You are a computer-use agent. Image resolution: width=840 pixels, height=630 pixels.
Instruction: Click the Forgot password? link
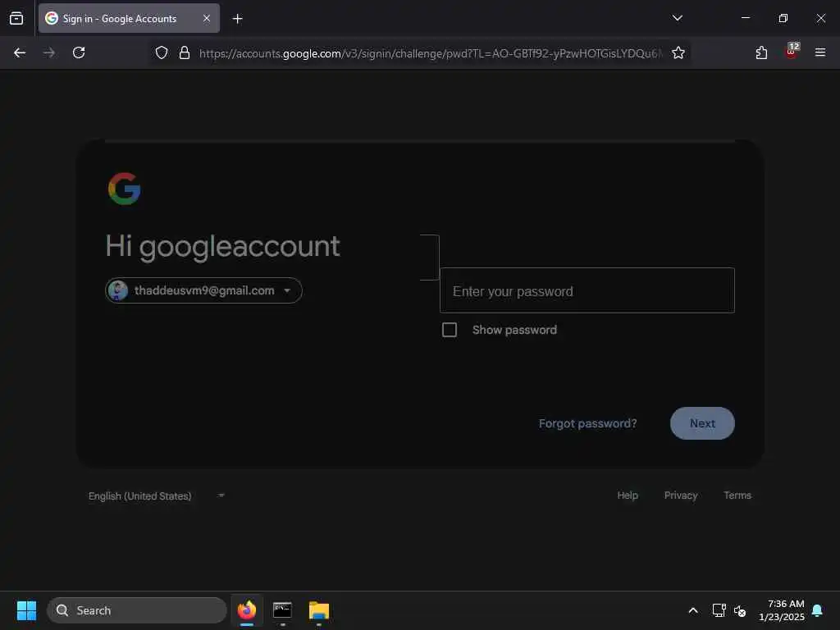click(x=587, y=423)
